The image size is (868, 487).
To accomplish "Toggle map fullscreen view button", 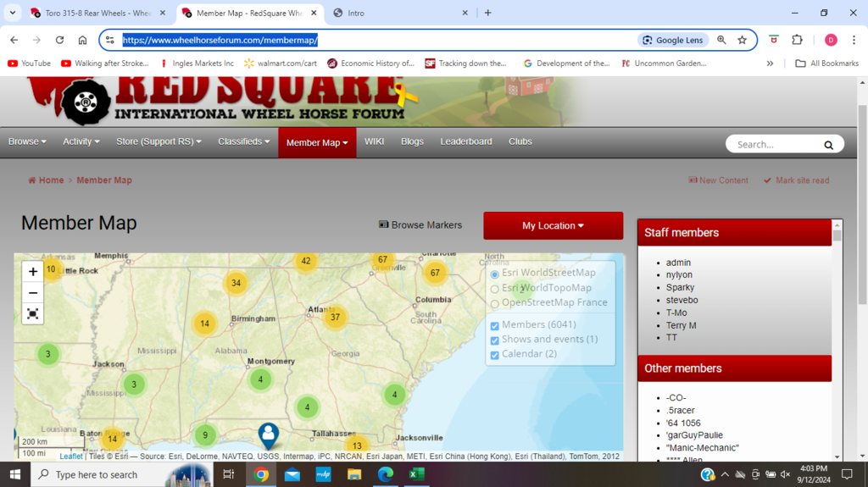I will click(33, 313).
